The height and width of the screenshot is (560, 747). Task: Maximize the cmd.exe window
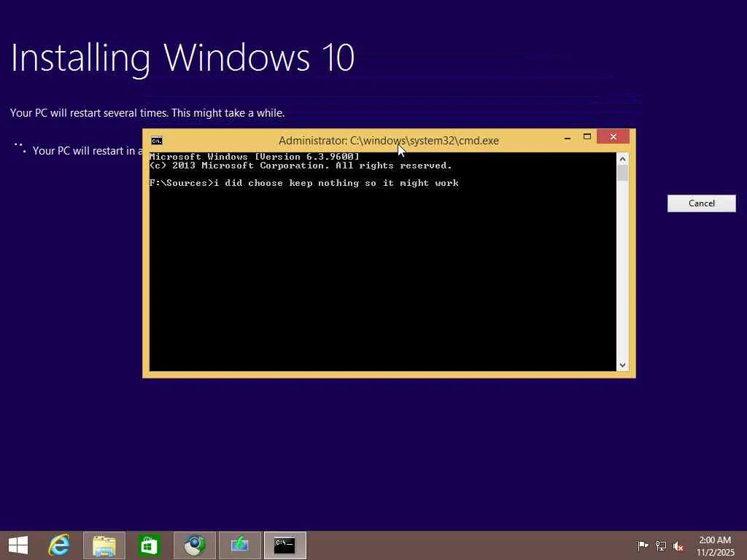(587, 137)
